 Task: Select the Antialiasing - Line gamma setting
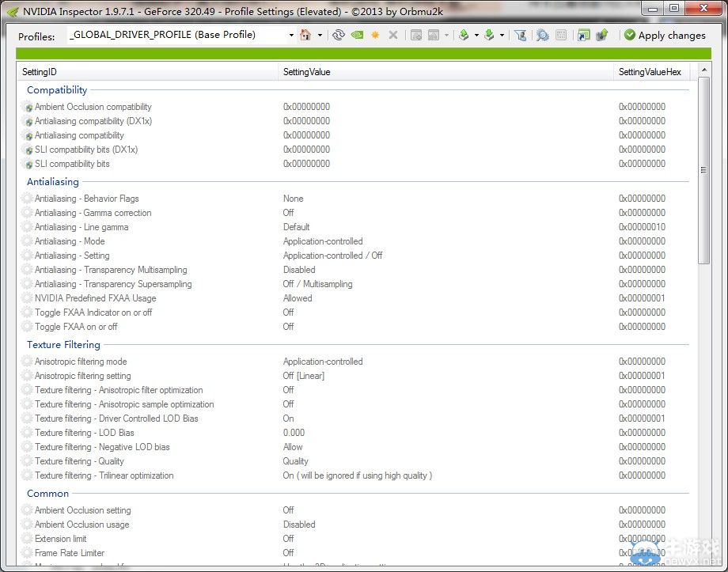(355, 227)
